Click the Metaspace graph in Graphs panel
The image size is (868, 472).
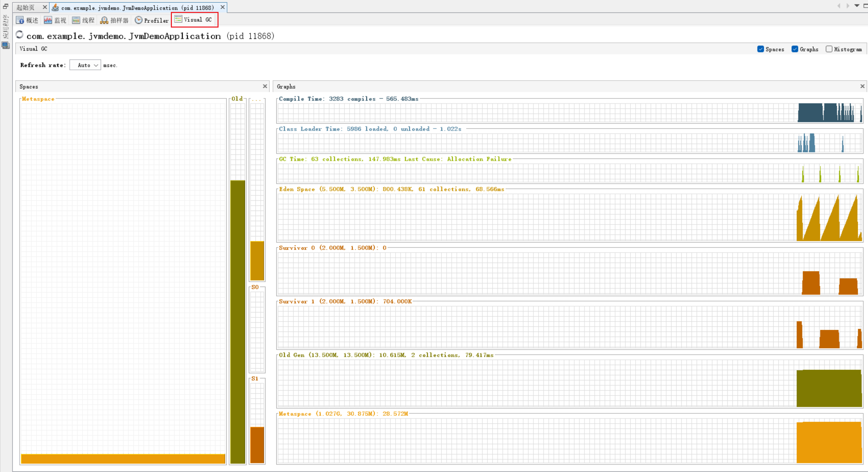[x=570, y=441]
